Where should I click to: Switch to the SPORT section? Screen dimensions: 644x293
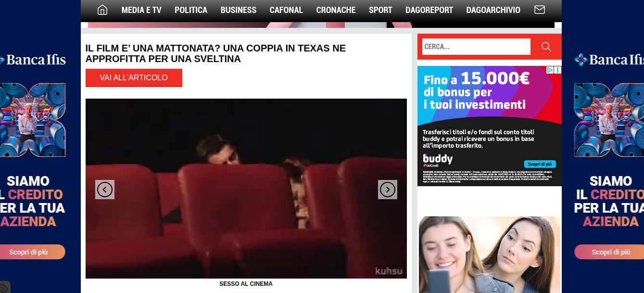(x=380, y=10)
